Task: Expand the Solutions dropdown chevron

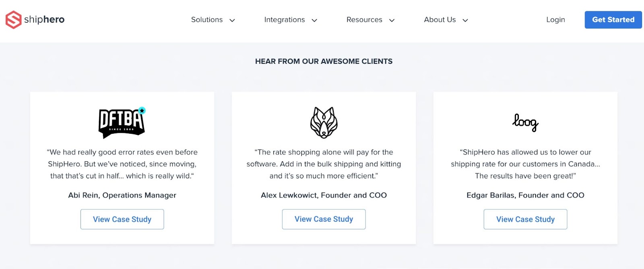Action: 232,20
